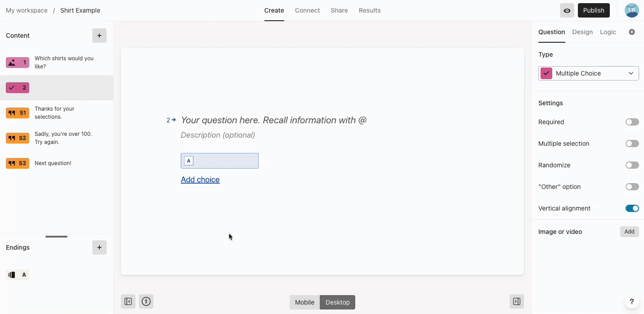Open settings gear in right panel
This screenshot has height=314, width=644.
coord(632,32)
